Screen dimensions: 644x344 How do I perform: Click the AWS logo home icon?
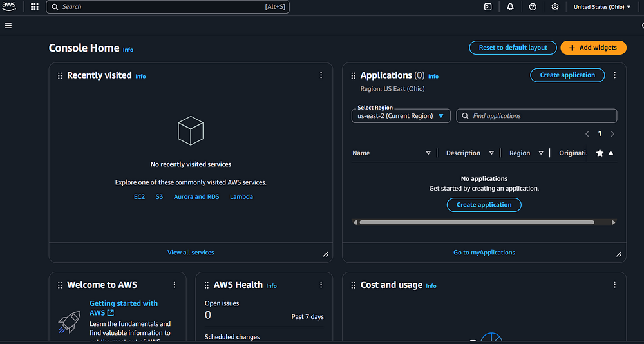9,6
